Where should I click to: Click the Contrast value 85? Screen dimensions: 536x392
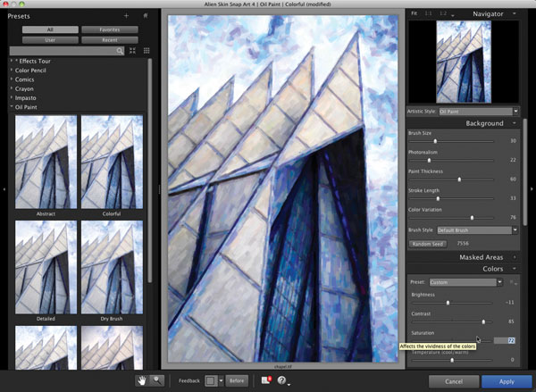click(511, 321)
